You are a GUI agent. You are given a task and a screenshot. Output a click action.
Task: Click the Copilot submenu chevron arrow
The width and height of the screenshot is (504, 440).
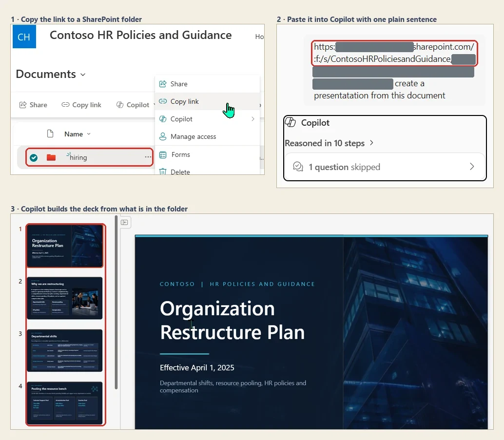pos(253,119)
